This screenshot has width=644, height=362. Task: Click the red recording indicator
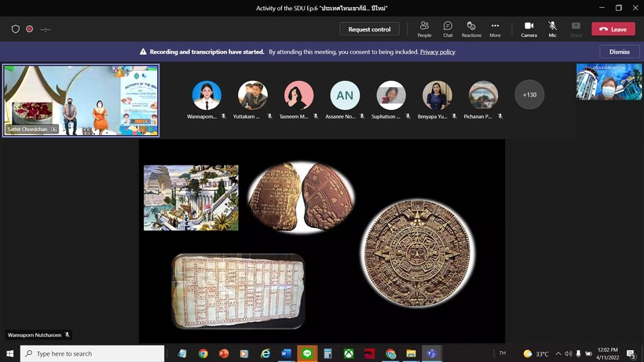pyautogui.click(x=30, y=29)
